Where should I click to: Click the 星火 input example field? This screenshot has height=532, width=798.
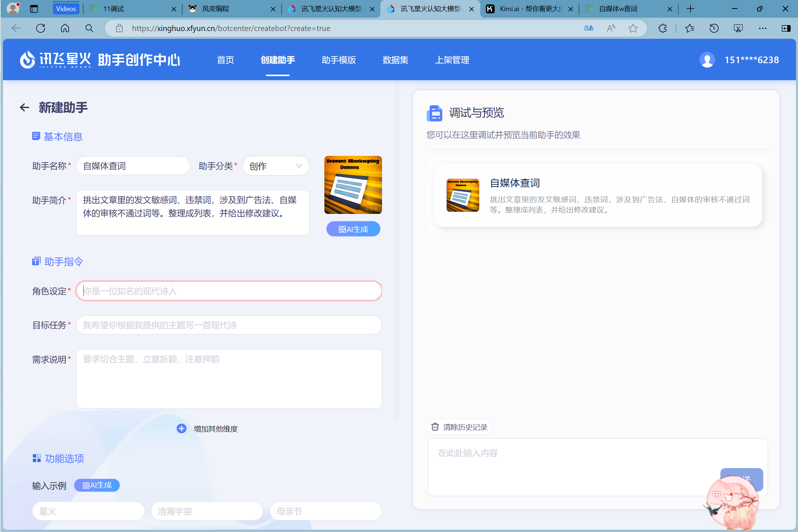[x=88, y=511]
